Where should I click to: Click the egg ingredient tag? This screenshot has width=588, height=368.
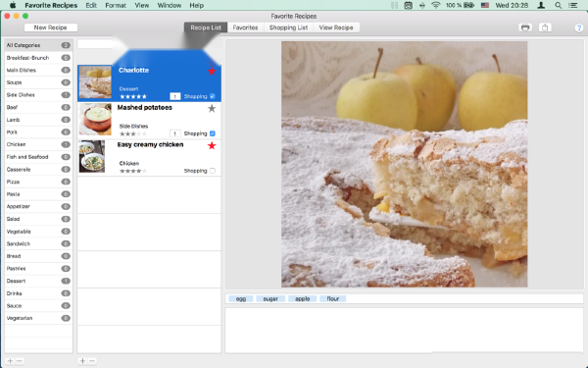[x=241, y=299]
